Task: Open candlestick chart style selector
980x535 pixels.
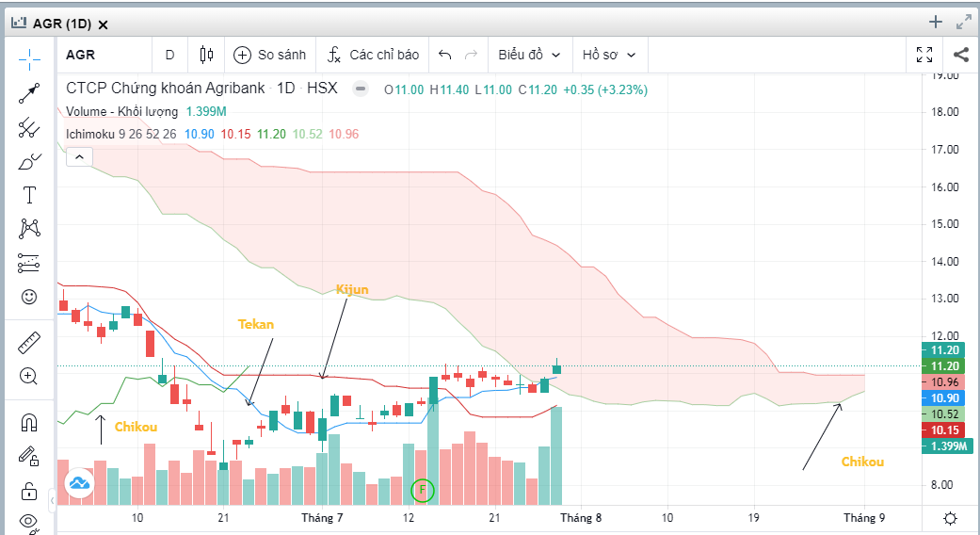Action: pos(206,55)
